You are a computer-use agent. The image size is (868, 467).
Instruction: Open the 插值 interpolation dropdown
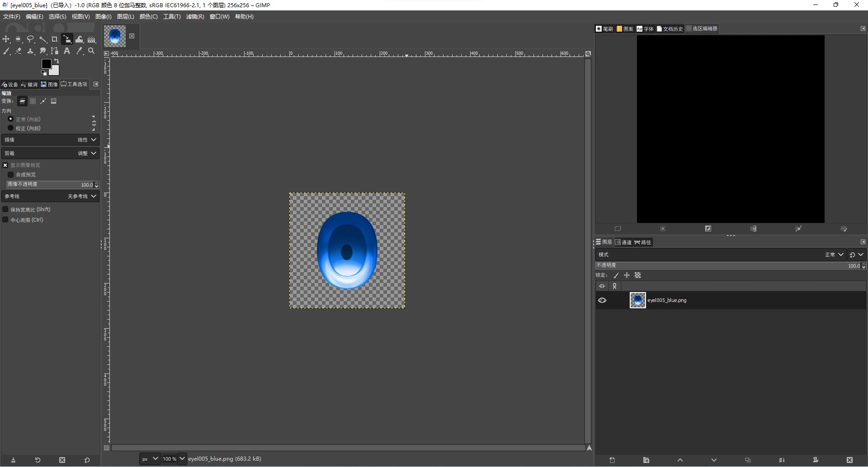point(50,140)
